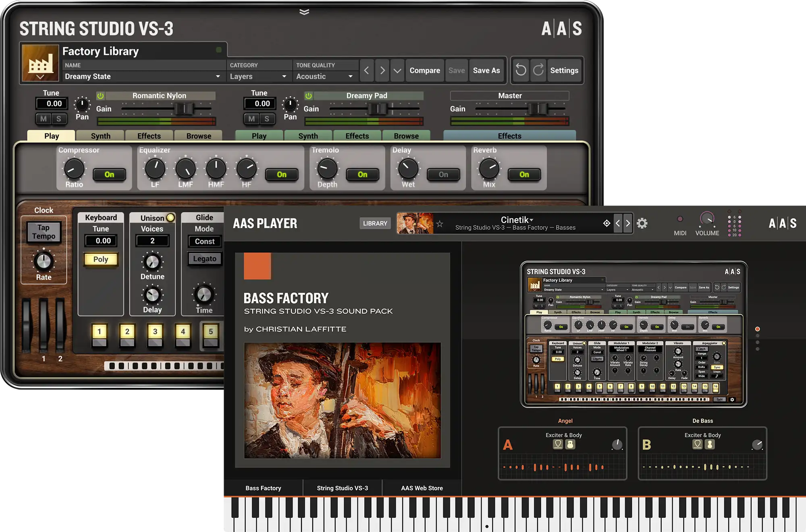This screenshot has height=532, width=806.
Task: Go to next preset in AAS Player
Action: [627, 223]
